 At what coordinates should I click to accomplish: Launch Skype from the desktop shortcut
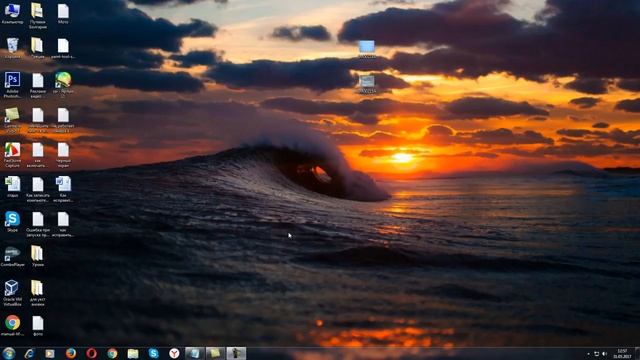pos(12,222)
